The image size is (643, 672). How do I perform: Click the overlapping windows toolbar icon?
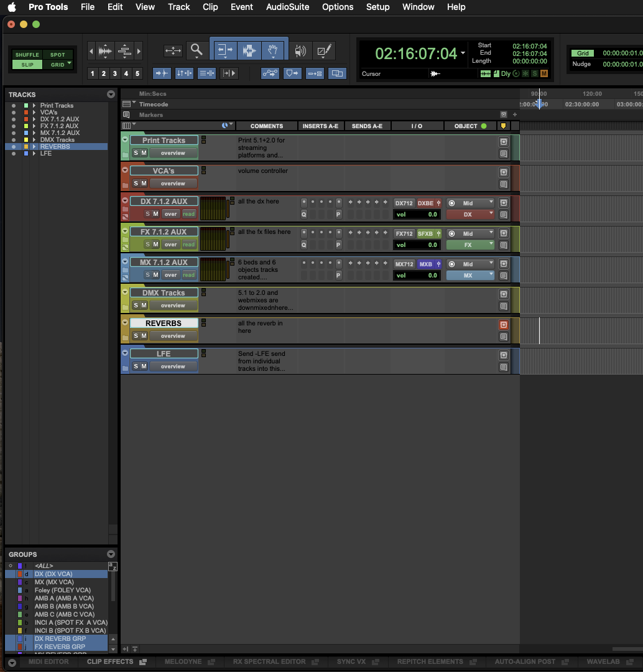click(337, 73)
